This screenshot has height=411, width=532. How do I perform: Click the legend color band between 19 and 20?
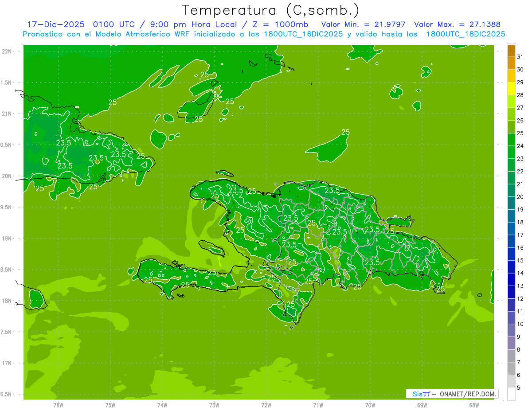tap(511, 203)
